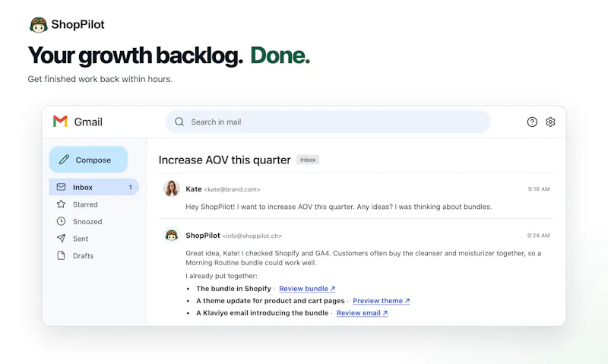
Task: Open the settings gear icon
Action: pyautogui.click(x=550, y=122)
